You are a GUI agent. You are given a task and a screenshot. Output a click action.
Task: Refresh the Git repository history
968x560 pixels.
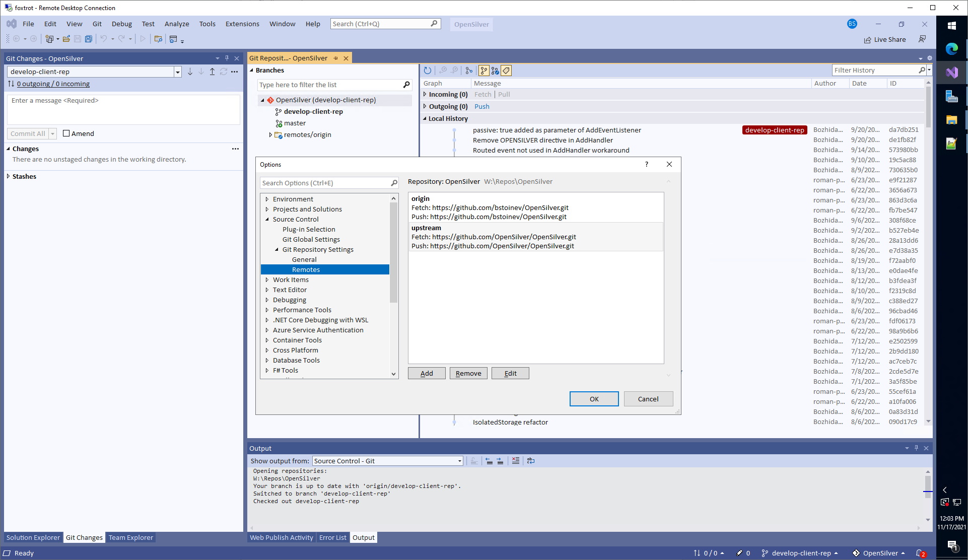click(428, 71)
